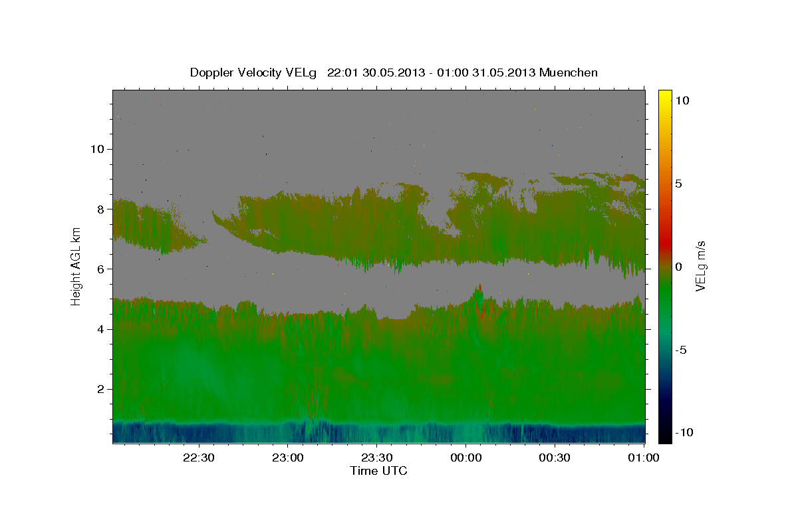The width and height of the screenshot is (798, 532).
Task: Click the 01:00 time tick label
Action: pos(644,458)
